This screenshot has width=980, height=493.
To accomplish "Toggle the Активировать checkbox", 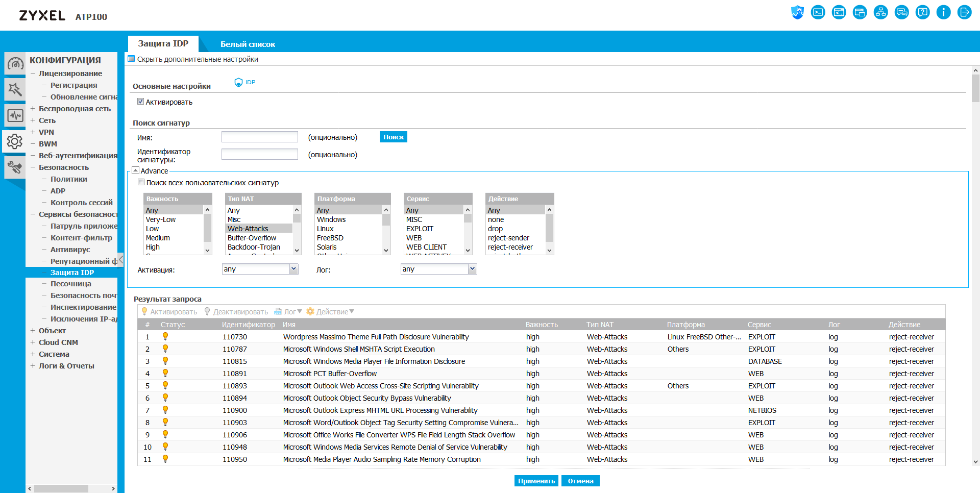I will click(141, 102).
